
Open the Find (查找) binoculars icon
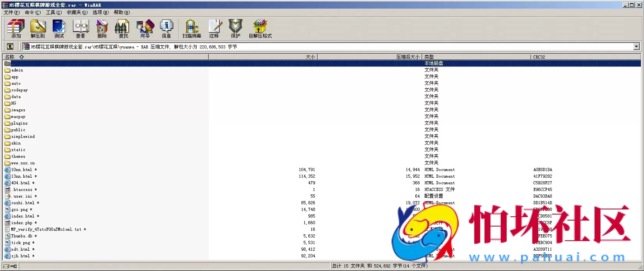pos(123,29)
